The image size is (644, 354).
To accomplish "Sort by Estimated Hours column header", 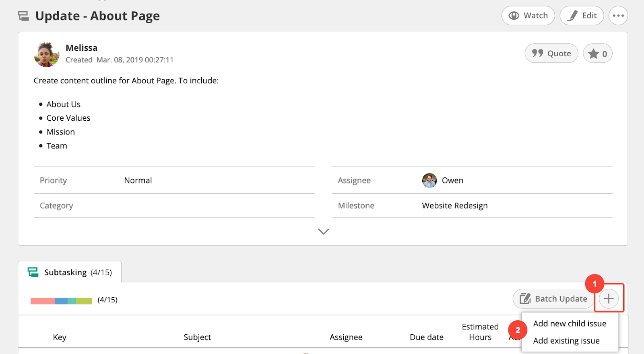I will pyautogui.click(x=480, y=332).
